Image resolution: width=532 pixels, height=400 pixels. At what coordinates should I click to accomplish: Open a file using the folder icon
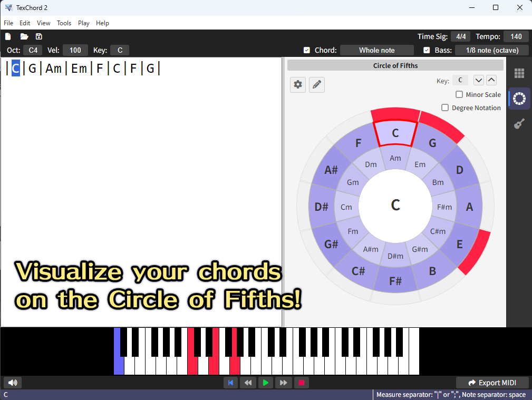tap(24, 36)
